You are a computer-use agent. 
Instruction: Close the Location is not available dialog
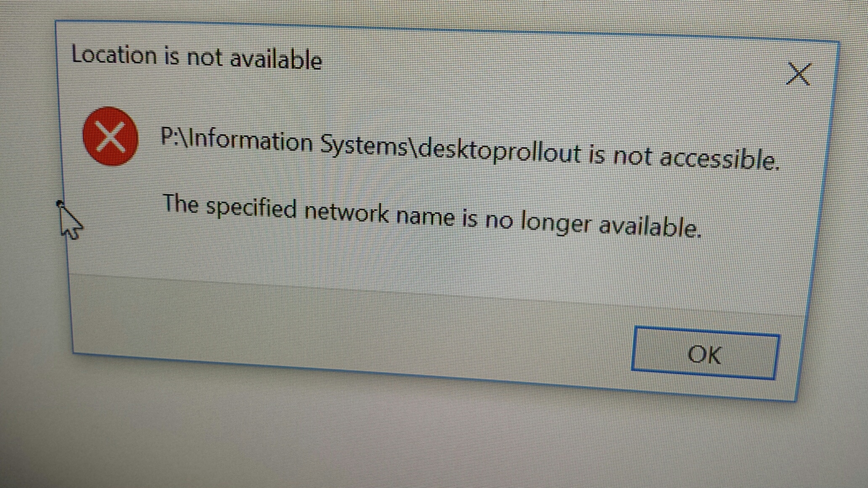798,74
